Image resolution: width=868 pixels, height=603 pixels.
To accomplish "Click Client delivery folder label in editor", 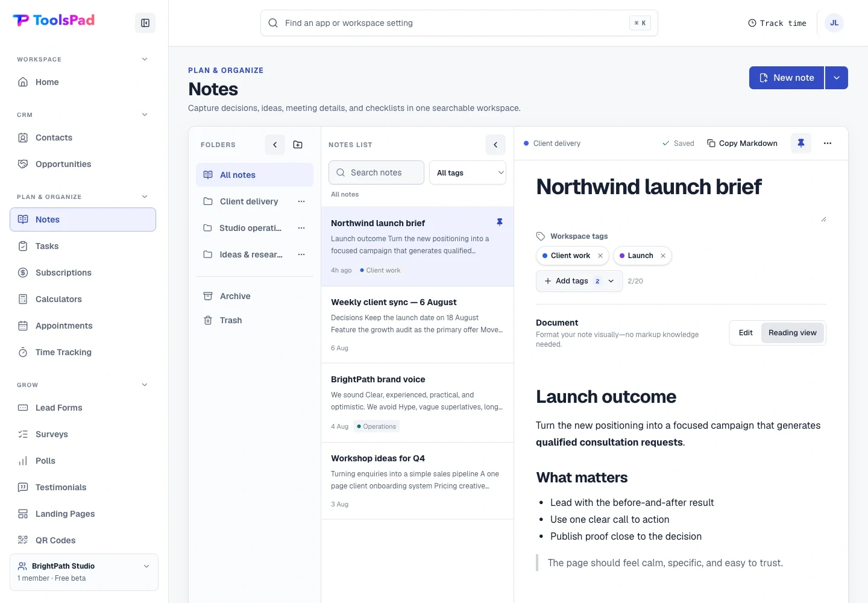I will pyautogui.click(x=552, y=144).
